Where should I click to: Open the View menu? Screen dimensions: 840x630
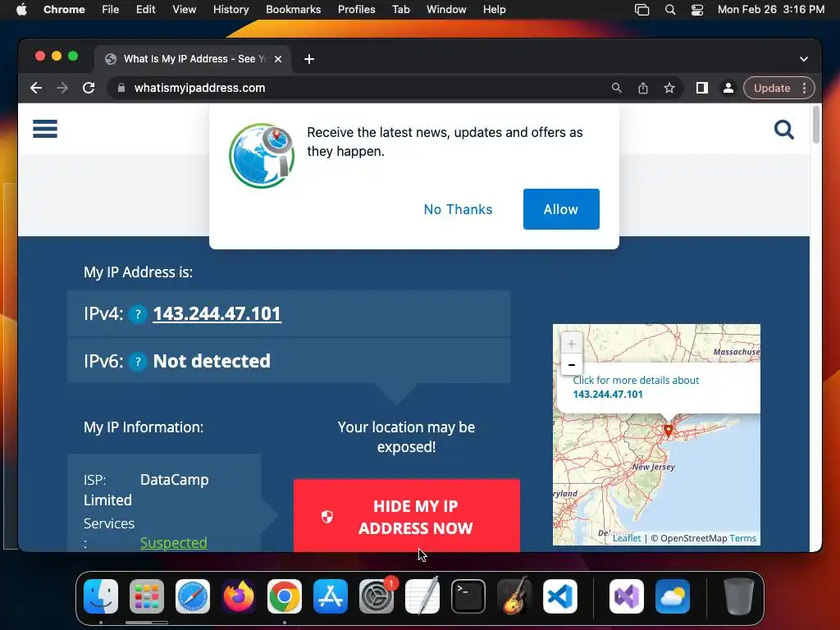pyautogui.click(x=184, y=9)
